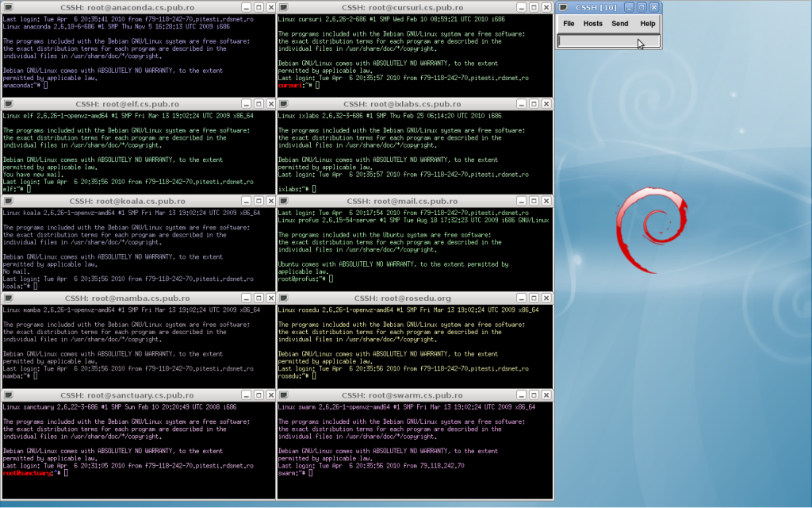Viewport: 812px width, 508px height.
Task: Click the 'anaconda:~#' prompt line
Action: pyautogui.click(x=21, y=85)
